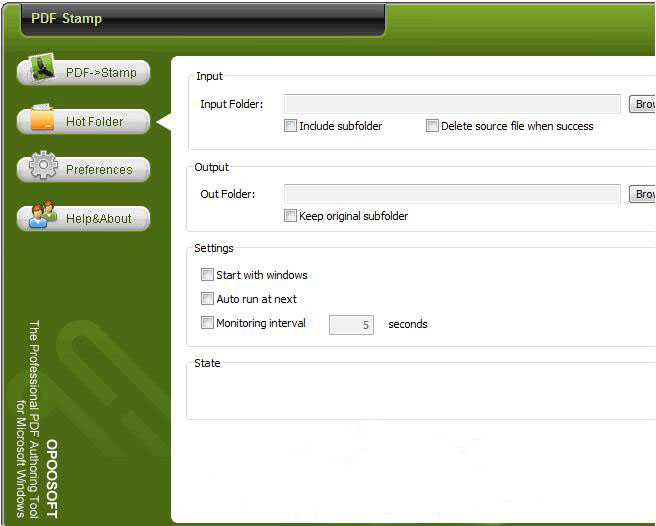The width and height of the screenshot is (656, 526).
Task: Turn on the Monitoring interval checkbox
Action: point(207,323)
